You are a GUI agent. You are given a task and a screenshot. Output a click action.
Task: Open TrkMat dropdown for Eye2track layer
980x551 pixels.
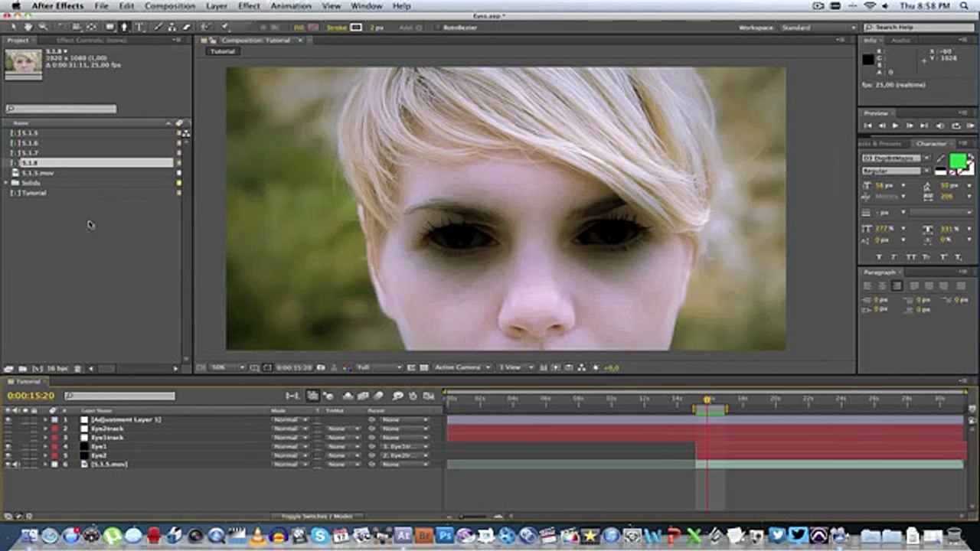pyautogui.click(x=343, y=429)
